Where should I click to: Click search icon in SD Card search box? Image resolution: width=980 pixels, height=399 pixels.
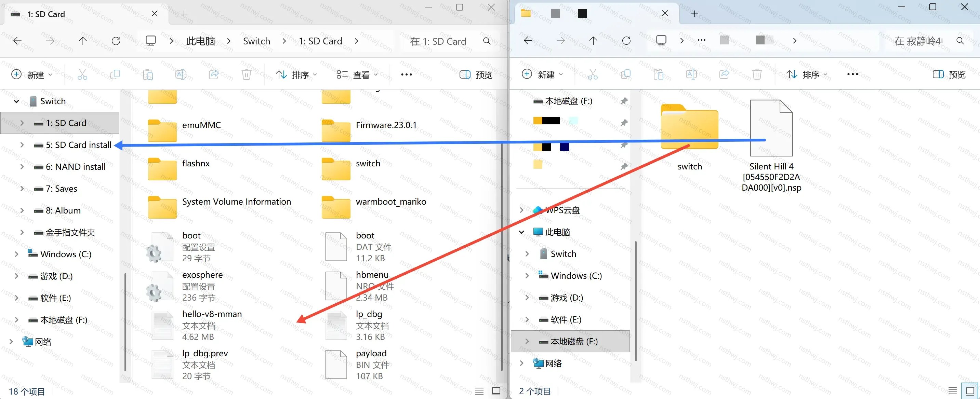(x=487, y=41)
